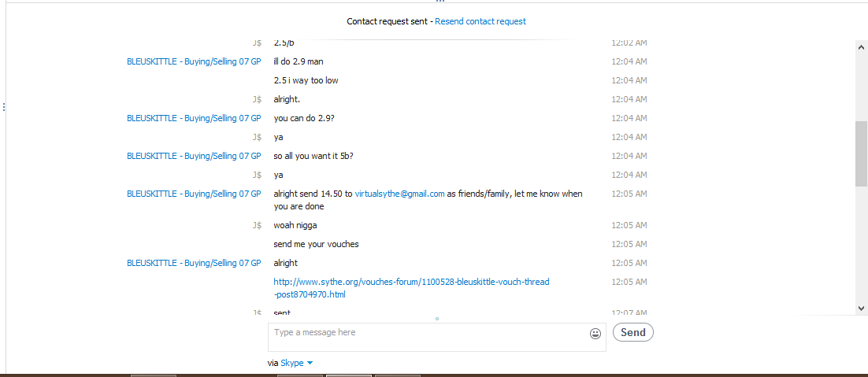
Task: Click the chat scrollbar down arrow
Action: click(x=862, y=308)
